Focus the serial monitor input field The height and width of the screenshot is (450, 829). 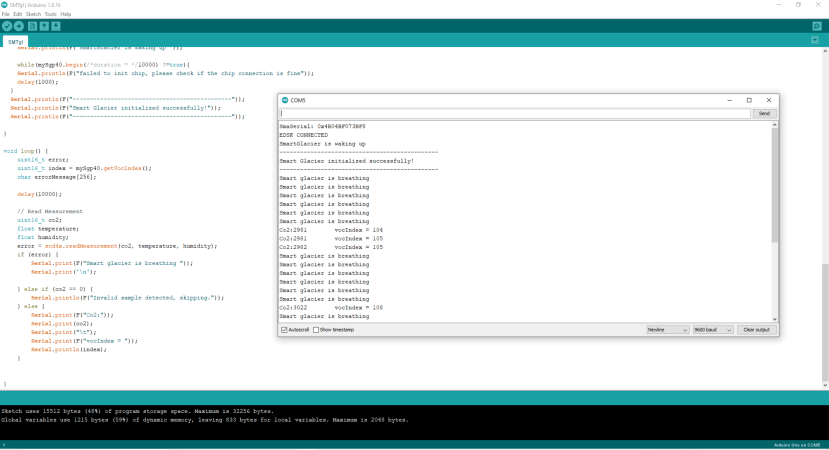click(514, 114)
